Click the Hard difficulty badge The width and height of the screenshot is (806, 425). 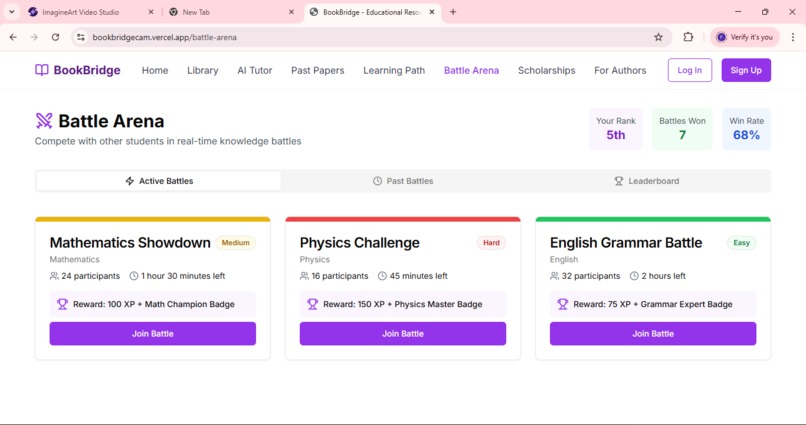tap(491, 243)
